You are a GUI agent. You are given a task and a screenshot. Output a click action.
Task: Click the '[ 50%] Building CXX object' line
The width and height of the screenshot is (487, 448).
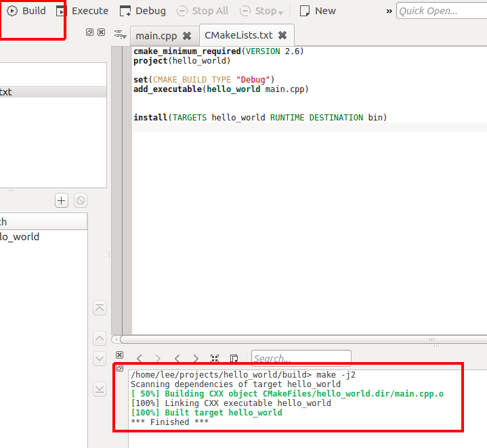[287, 394]
